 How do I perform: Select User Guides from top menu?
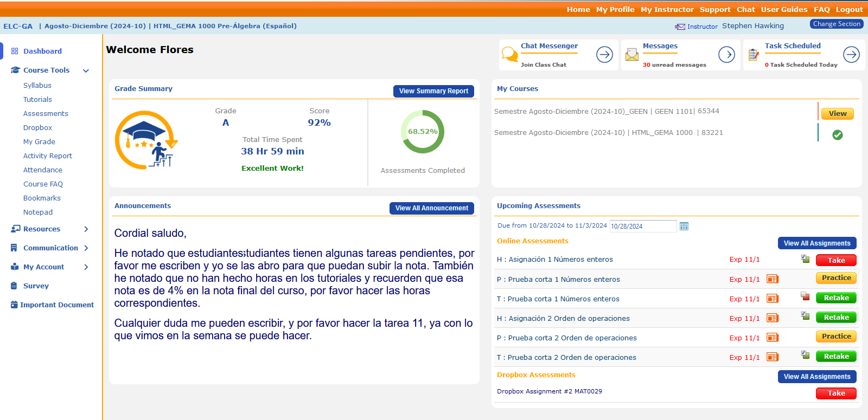(x=784, y=9)
